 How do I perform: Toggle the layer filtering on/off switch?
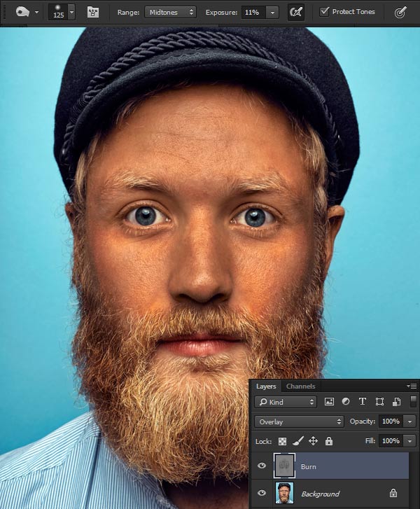(413, 401)
